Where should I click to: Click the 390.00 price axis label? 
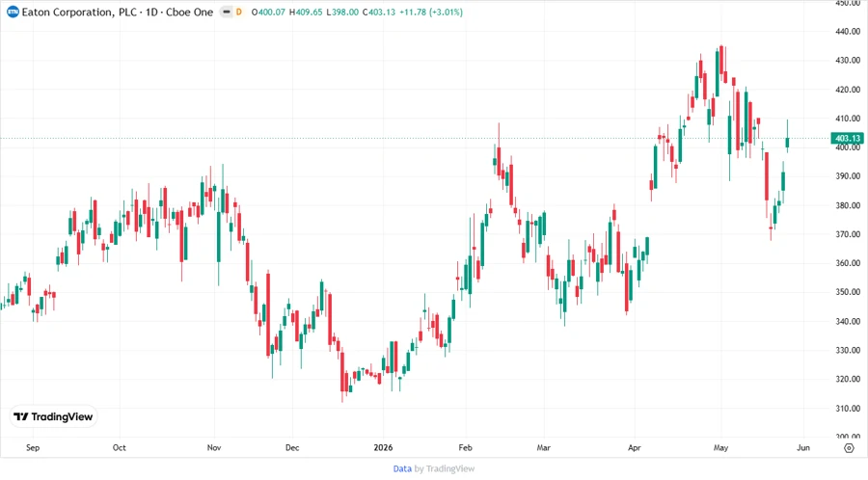click(848, 176)
